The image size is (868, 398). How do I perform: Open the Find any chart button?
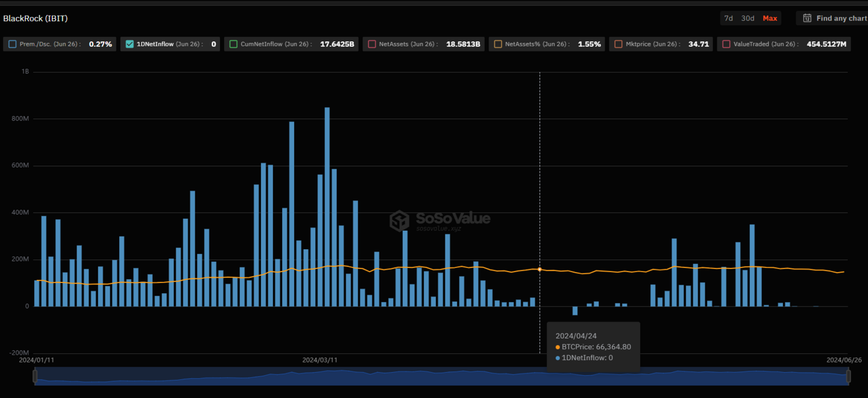tap(840, 18)
